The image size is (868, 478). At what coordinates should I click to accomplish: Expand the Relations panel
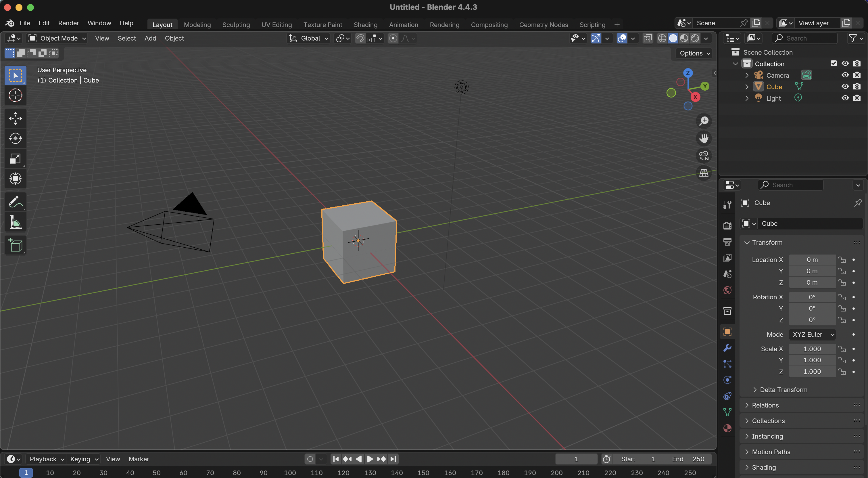click(765, 405)
